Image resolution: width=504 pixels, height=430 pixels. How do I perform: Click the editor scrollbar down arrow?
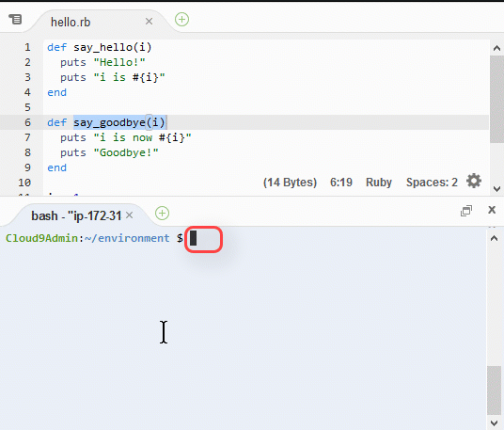496,189
